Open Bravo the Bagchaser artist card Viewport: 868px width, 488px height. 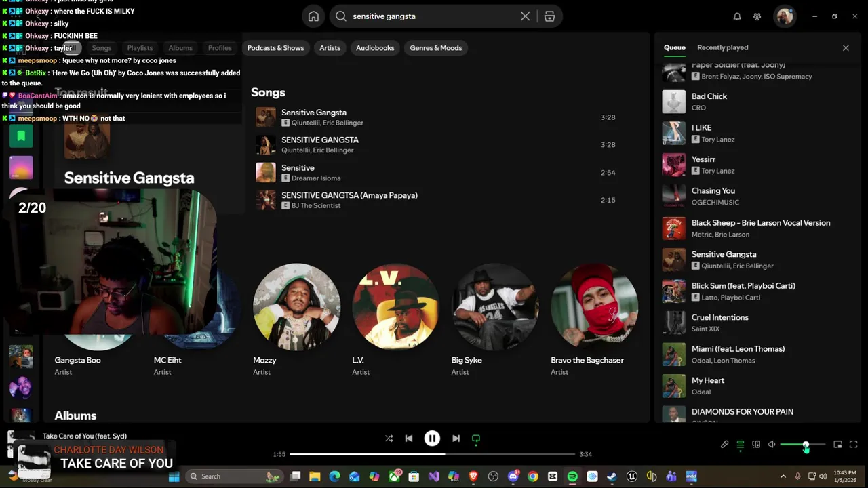pyautogui.click(x=594, y=319)
